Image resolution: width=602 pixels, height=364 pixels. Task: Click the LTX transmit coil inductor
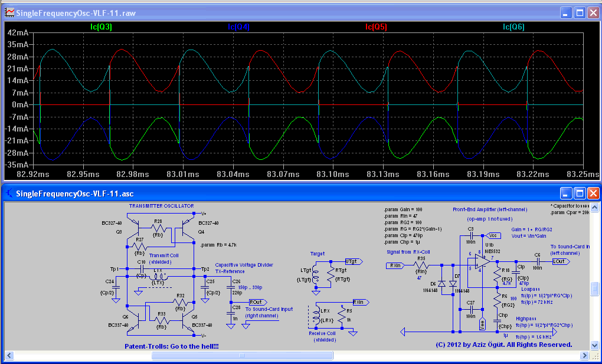158,276
